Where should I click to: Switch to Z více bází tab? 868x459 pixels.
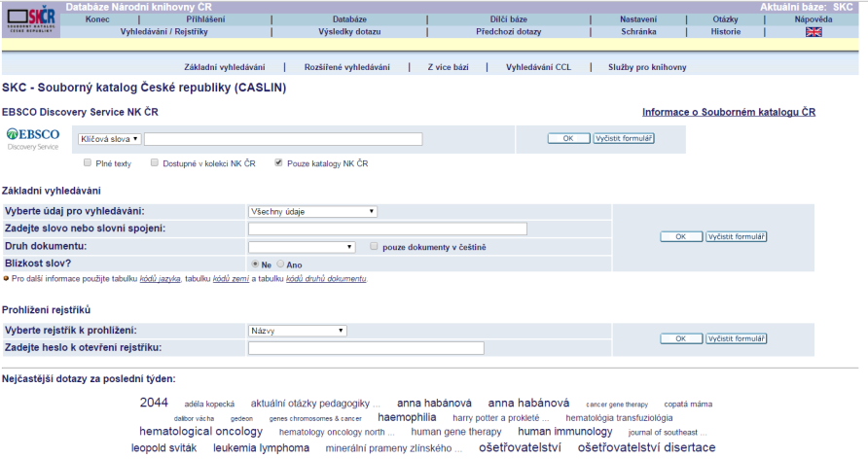point(448,67)
